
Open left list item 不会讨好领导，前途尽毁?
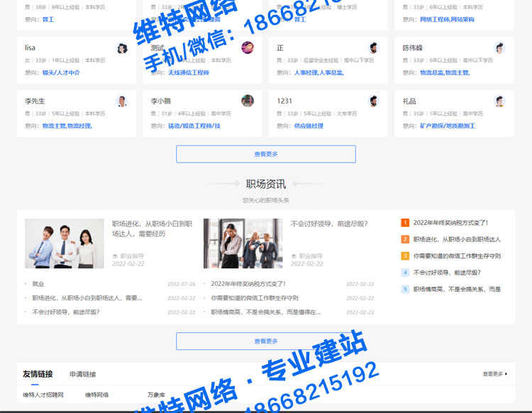point(66,312)
